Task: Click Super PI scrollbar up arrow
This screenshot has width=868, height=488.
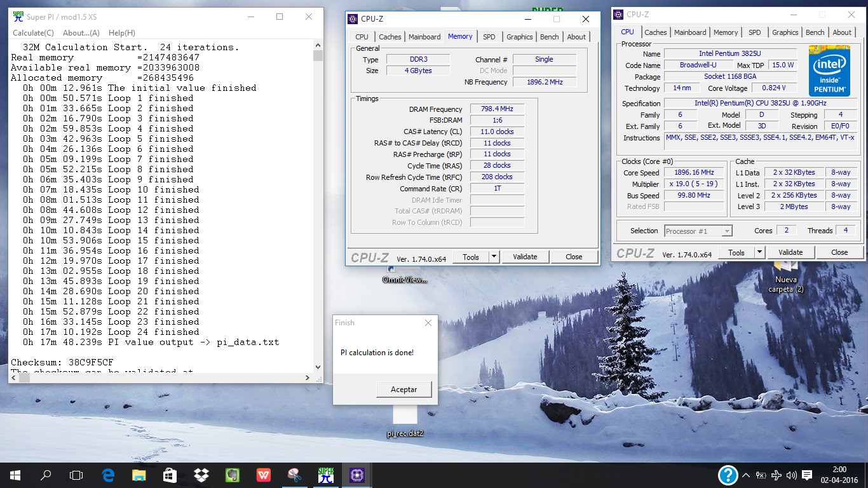Action: (x=318, y=45)
